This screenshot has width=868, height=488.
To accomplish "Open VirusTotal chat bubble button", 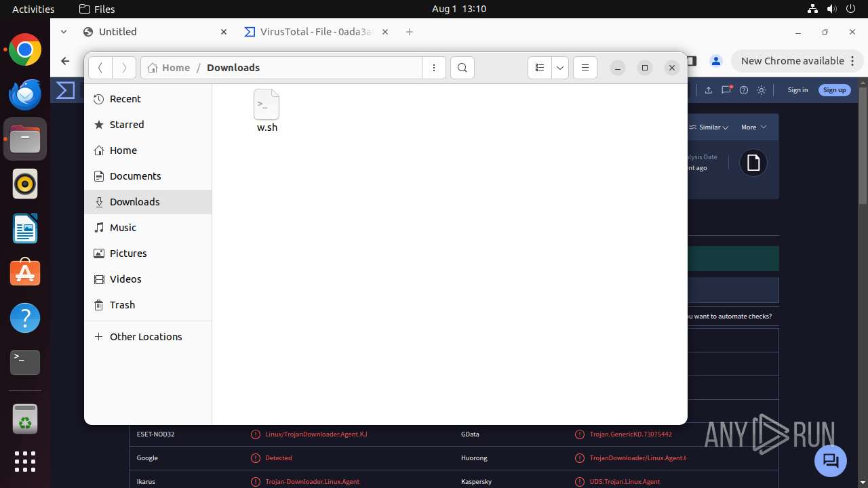I will (x=831, y=461).
